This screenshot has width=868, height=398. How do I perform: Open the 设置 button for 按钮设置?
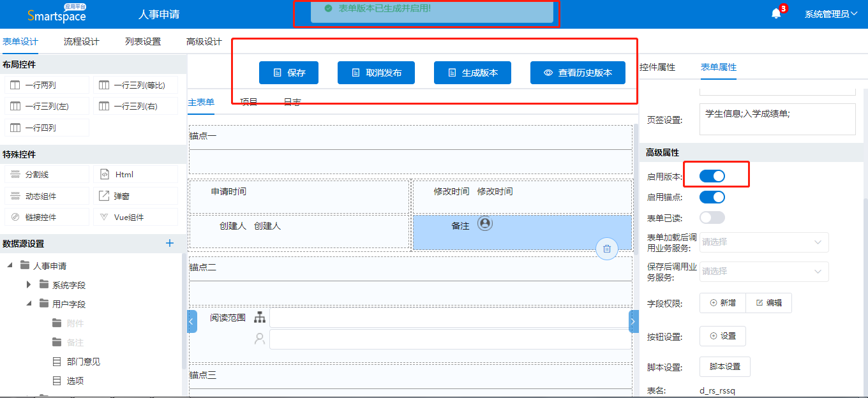722,336
